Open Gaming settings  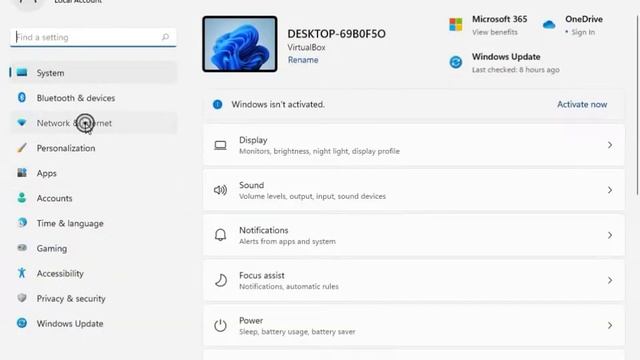(93, 248)
